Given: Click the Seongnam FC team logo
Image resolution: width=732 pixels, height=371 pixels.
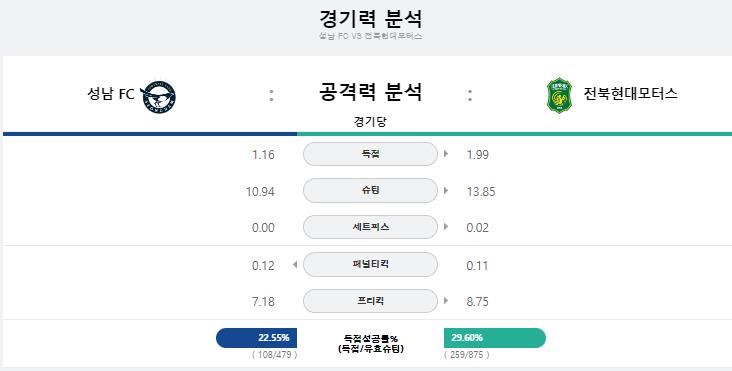Looking at the screenshot, I should pos(158,97).
